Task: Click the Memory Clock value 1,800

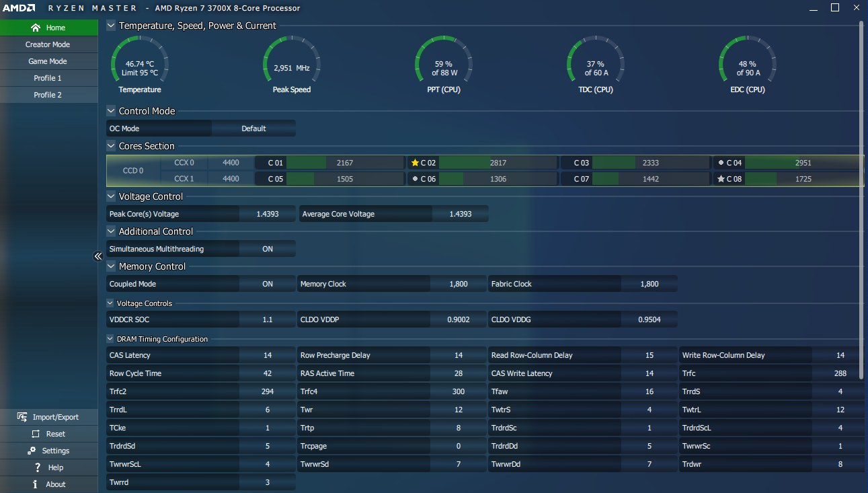Action: pos(459,284)
